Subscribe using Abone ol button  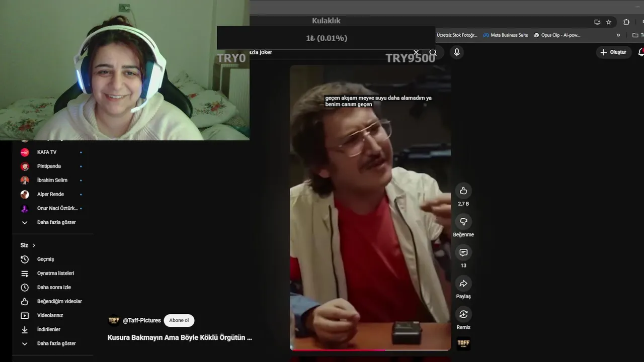[x=179, y=320]
